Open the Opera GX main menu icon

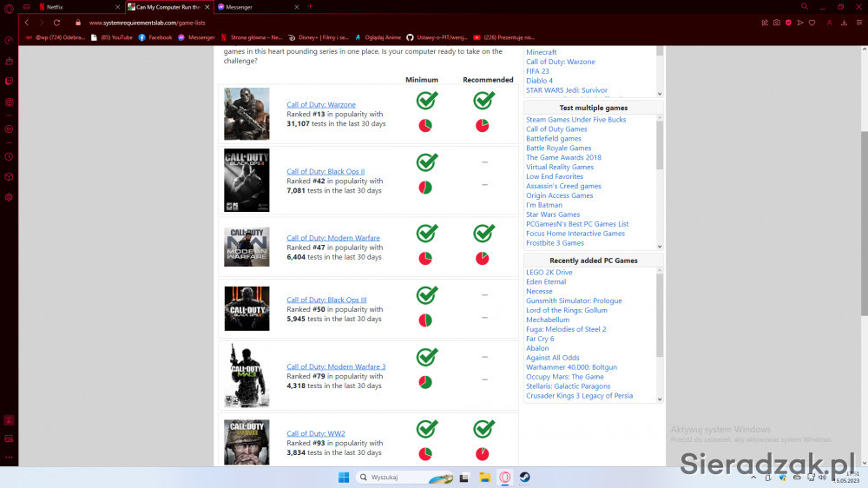(x=9, y=8)
